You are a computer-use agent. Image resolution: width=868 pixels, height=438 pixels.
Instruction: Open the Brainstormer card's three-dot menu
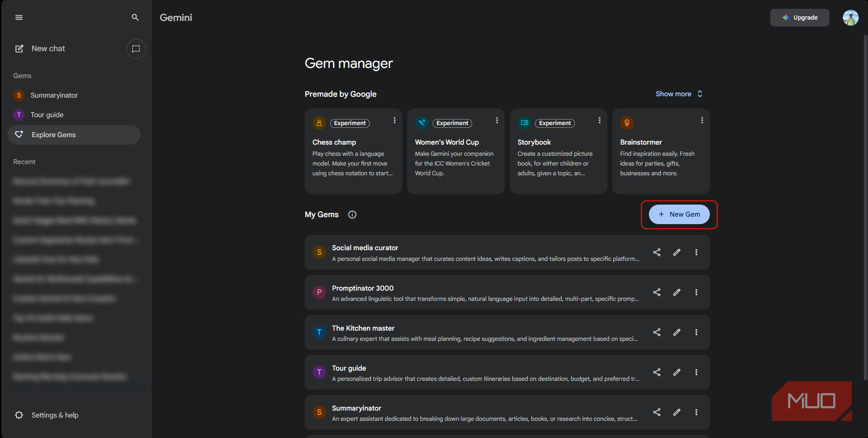click(702, 120)
